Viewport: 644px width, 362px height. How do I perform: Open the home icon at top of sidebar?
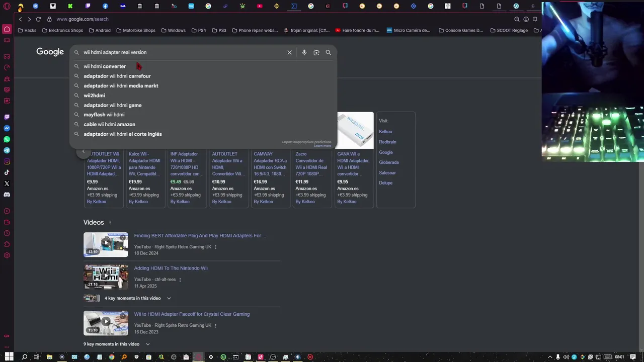(7, 29)
